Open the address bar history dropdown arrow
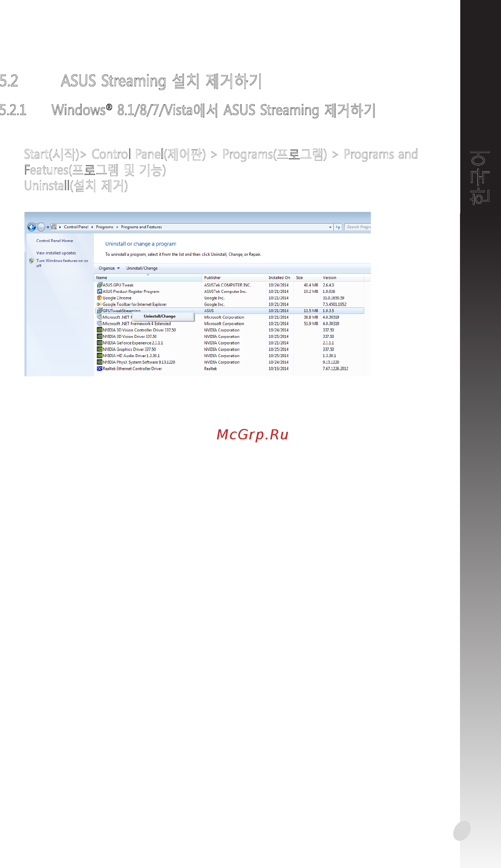This screenshot has width=501, height=868. pos(330,227)
